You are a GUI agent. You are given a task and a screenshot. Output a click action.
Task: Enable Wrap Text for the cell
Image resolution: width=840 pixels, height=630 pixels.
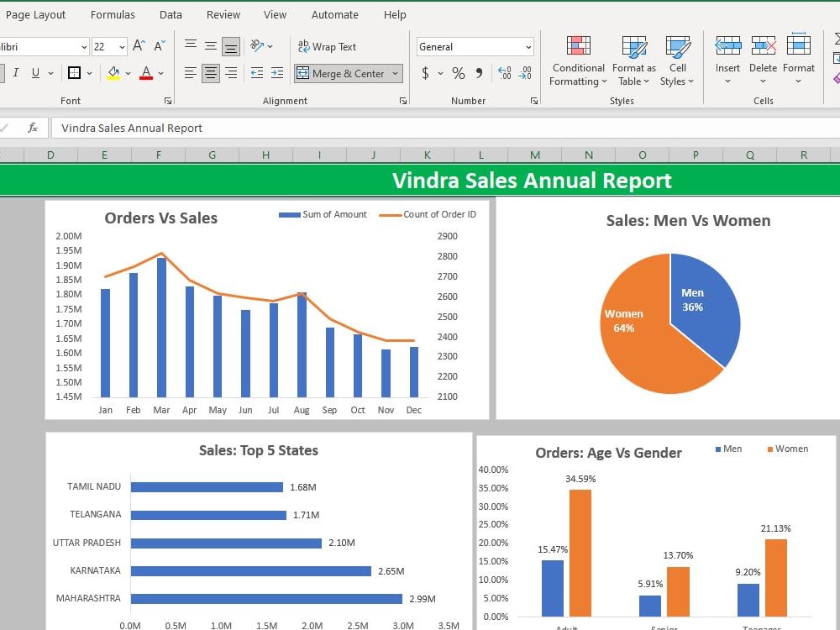[x=328, y=46]
